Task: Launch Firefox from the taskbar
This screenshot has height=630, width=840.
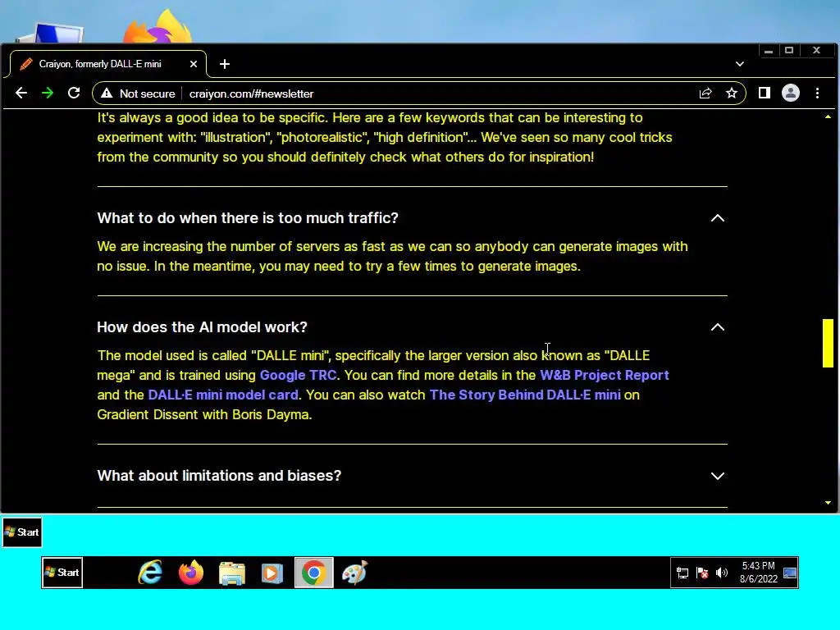Action: (x=191, y=573)
